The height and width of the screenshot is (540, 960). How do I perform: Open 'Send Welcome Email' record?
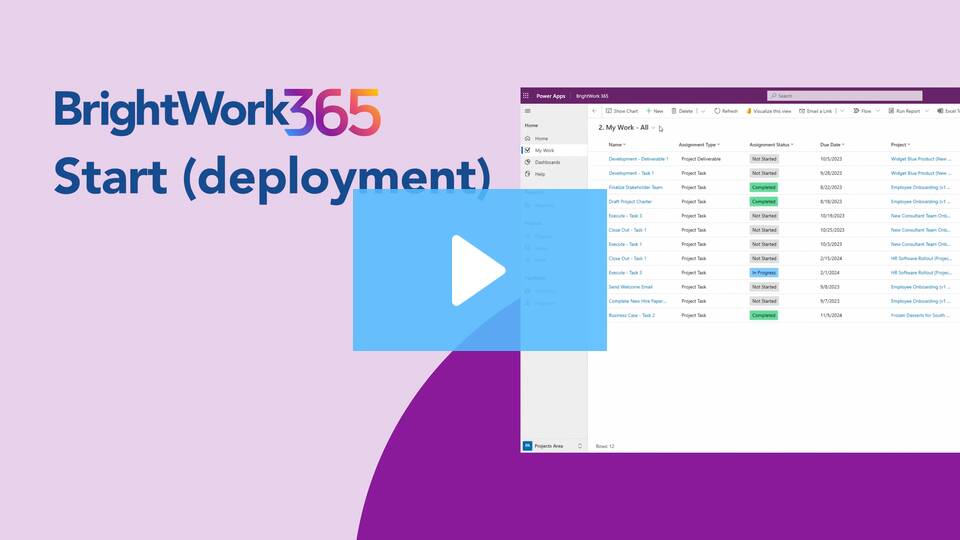631,287
